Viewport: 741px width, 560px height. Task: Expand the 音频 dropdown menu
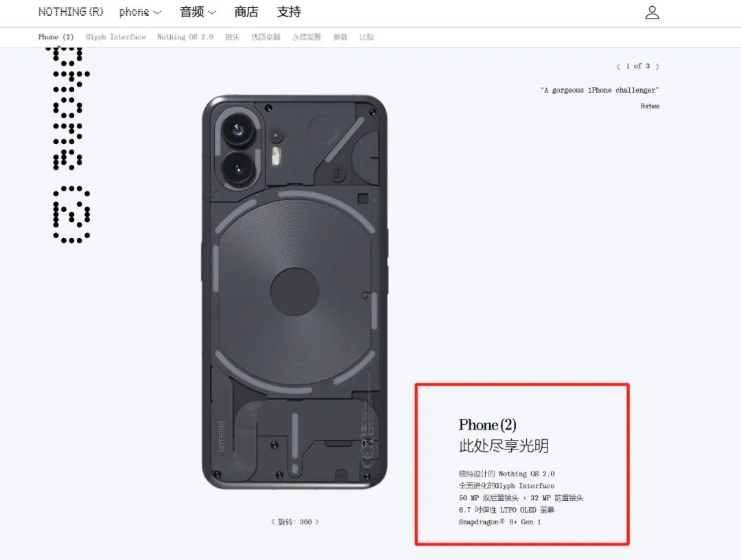198,12
